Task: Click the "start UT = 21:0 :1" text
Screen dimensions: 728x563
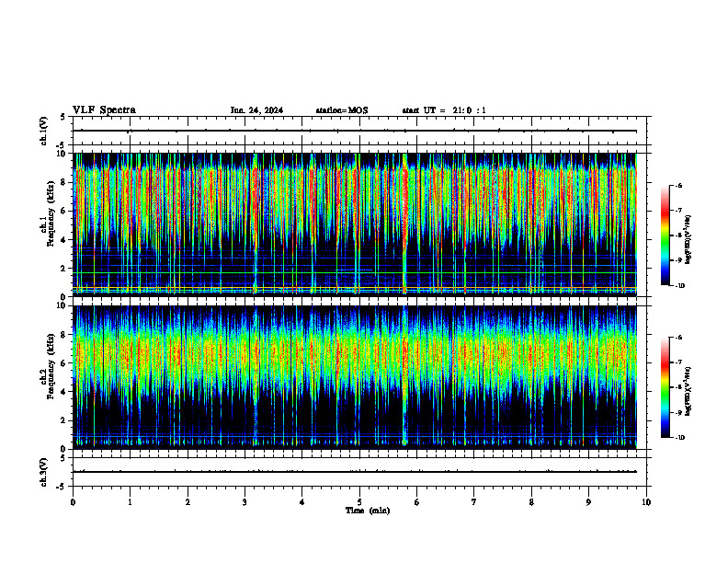Action: tap(444, 110)
